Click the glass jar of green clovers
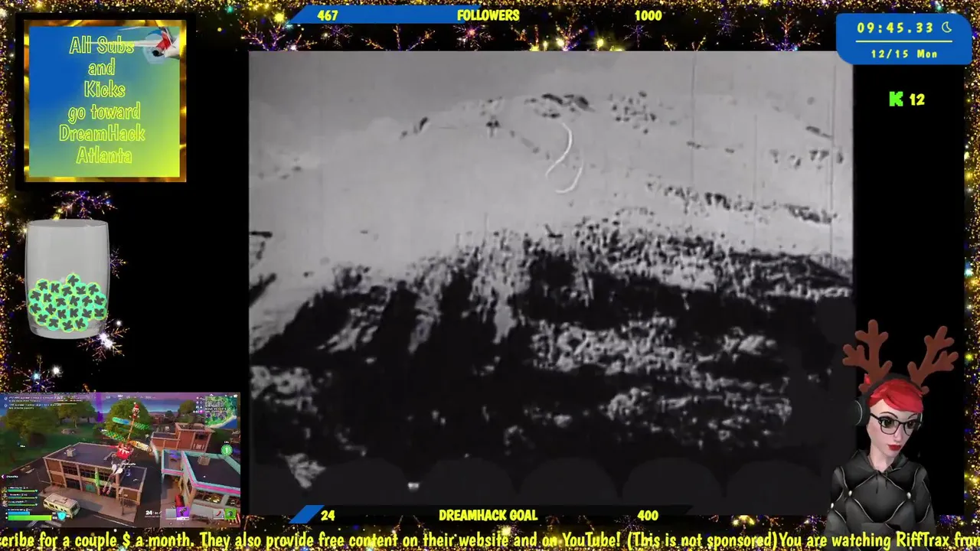Screen dimensions: 980x551 click(67, 279)
